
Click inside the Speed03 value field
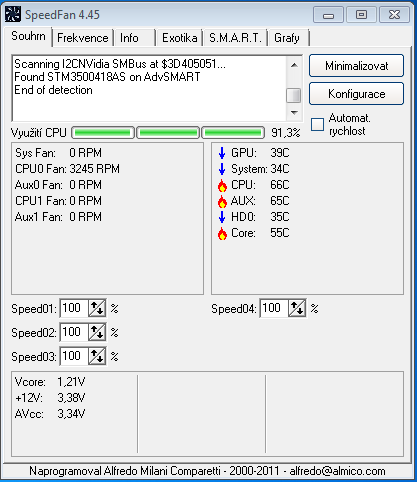[74, 356]
